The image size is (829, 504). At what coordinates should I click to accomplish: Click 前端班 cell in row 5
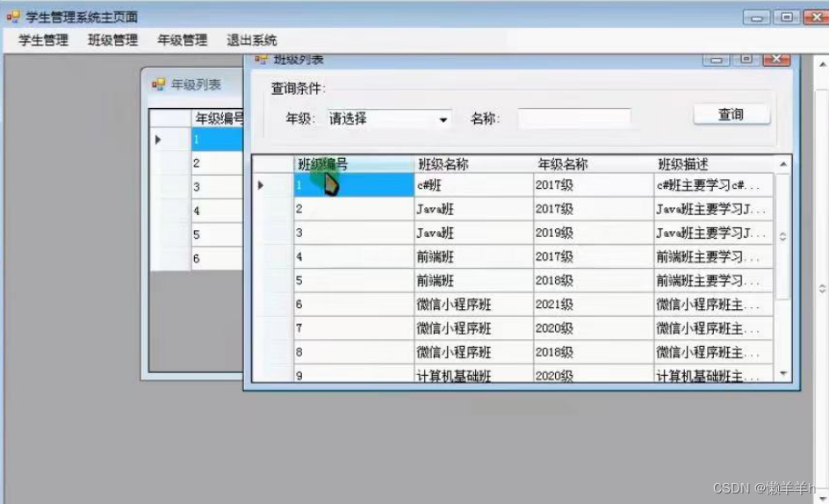[x=473, y=280]
